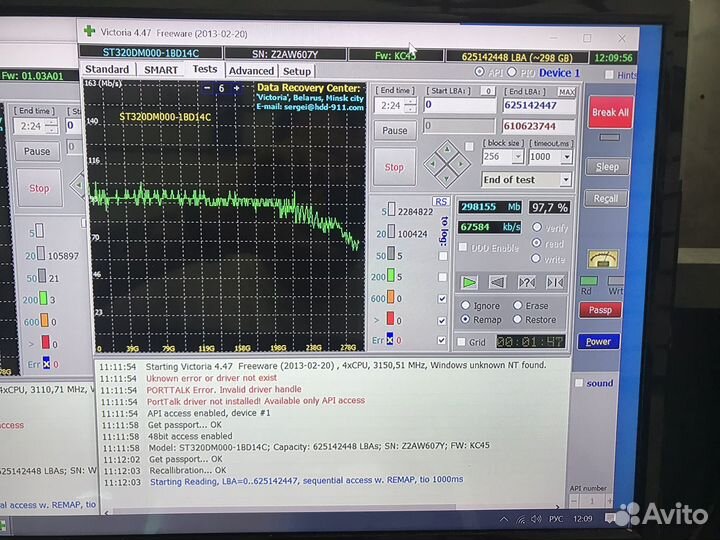Open the timeout ms dropdown

tap(567, 157)
